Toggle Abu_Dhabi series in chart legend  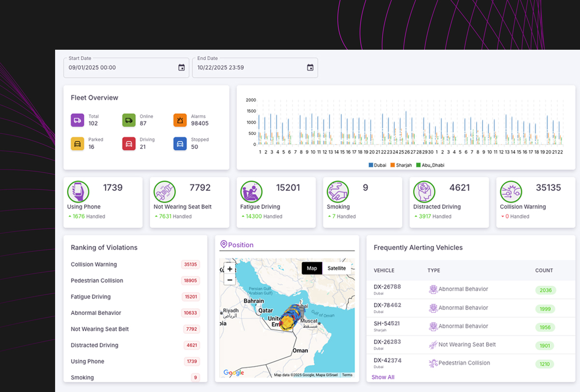coord(430,165)
